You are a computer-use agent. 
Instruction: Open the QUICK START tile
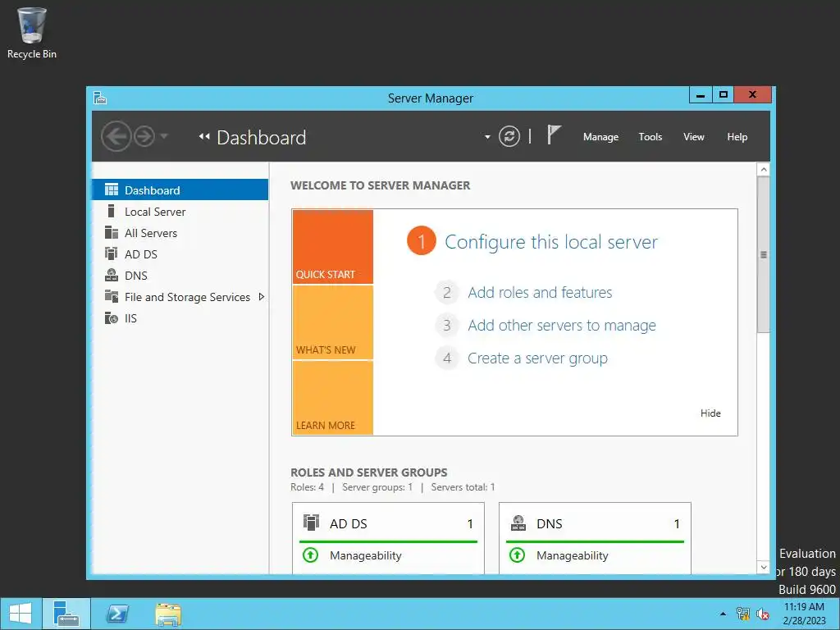click(x=333, y=247)
